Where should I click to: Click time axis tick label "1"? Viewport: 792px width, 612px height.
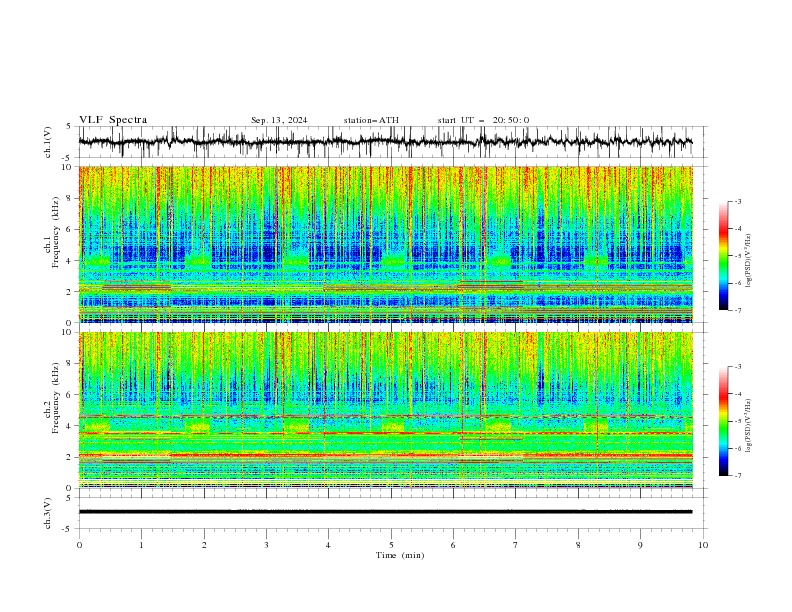coord(141,545)
